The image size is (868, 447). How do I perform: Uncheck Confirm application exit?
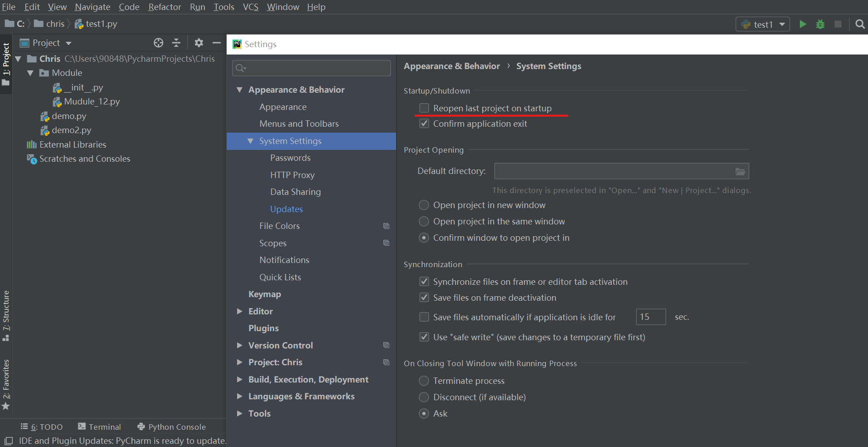tap(424, 124)
